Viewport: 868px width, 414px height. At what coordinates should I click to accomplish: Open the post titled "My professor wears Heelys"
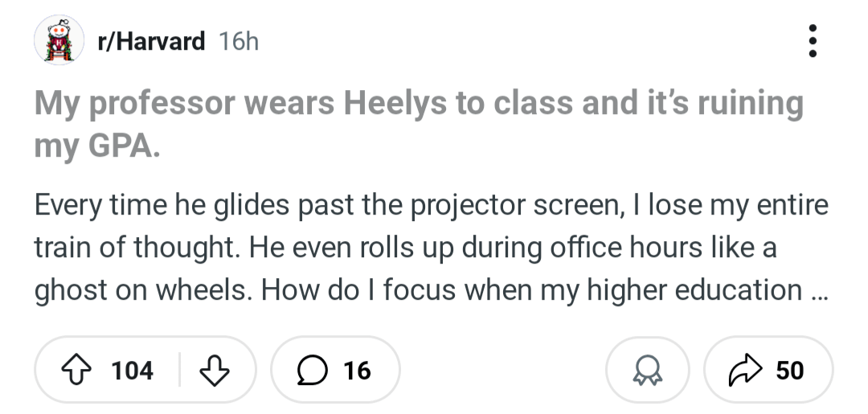tap(418, 105)
